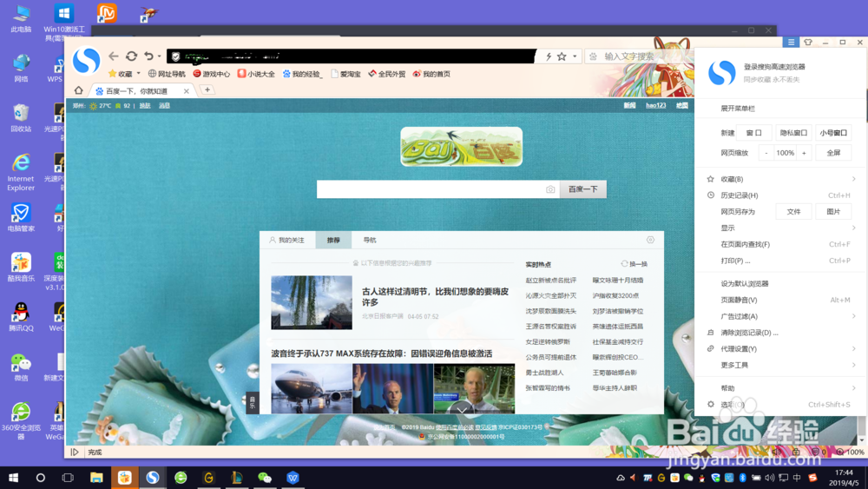Expand the 收藏 dropdown arrow in bookmarks bar
Screen dimensions: 868x489
pos(138,74)
